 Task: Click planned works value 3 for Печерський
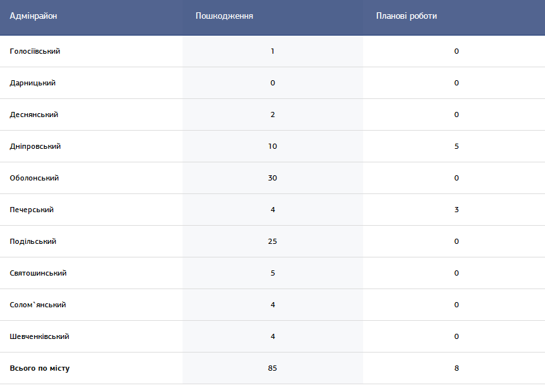[x=456, y=210]
